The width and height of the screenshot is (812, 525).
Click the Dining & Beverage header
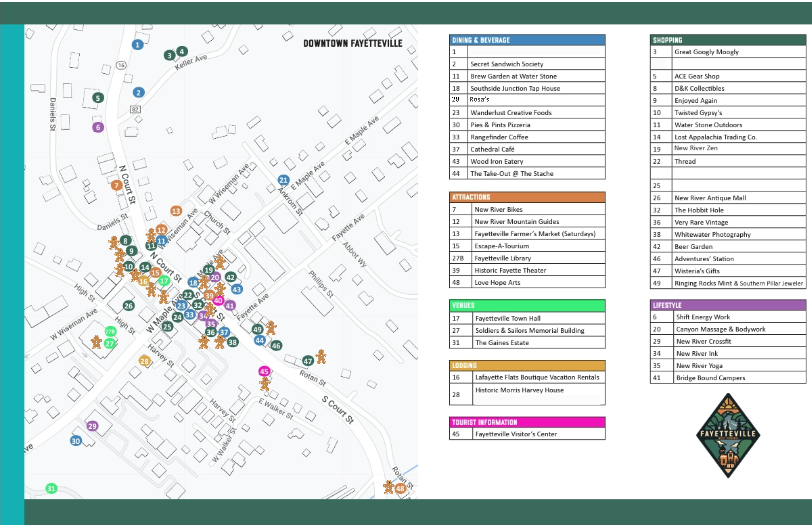[527, 40]
